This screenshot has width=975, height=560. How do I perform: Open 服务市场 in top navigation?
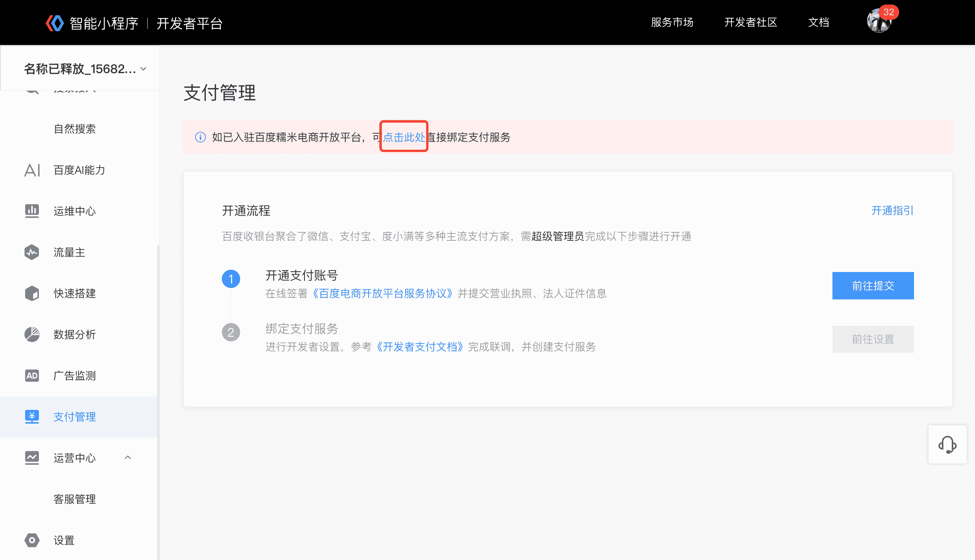[x=672, y=22]
